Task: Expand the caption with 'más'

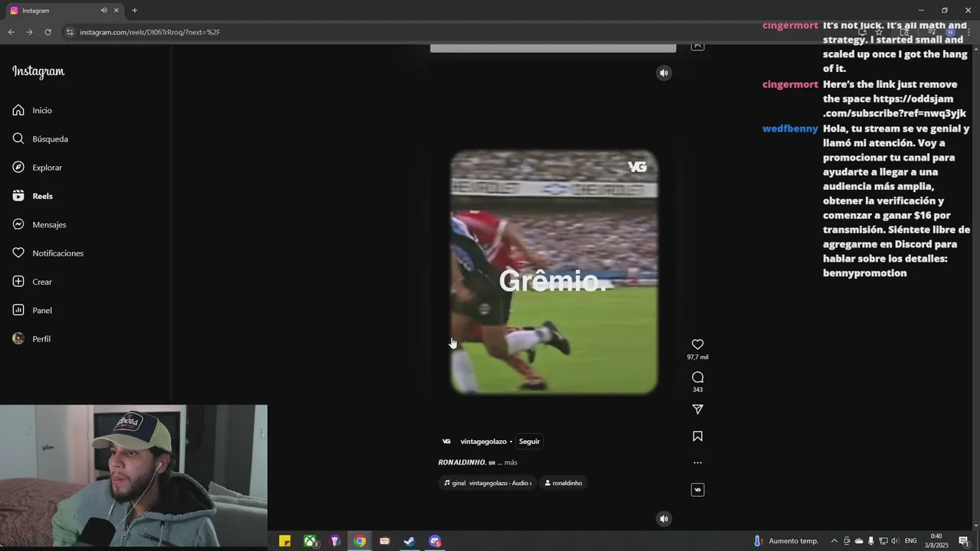Action: click(x=511, y=462)
